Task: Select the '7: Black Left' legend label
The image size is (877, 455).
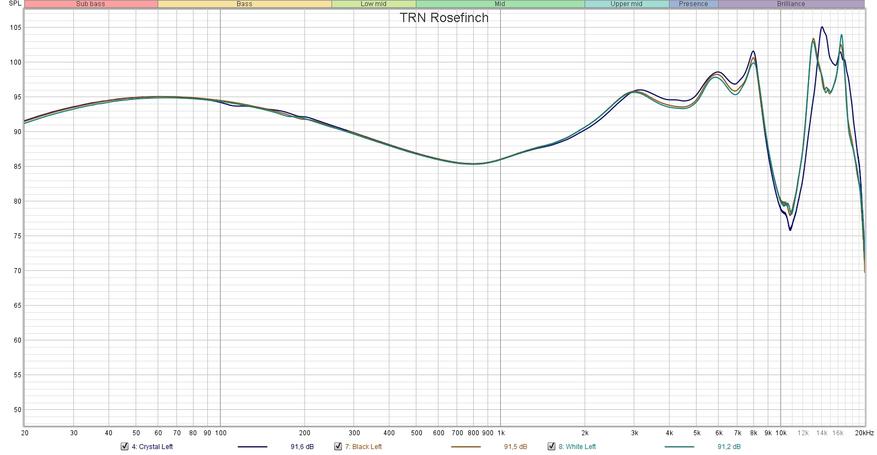Action: [364, 447]
